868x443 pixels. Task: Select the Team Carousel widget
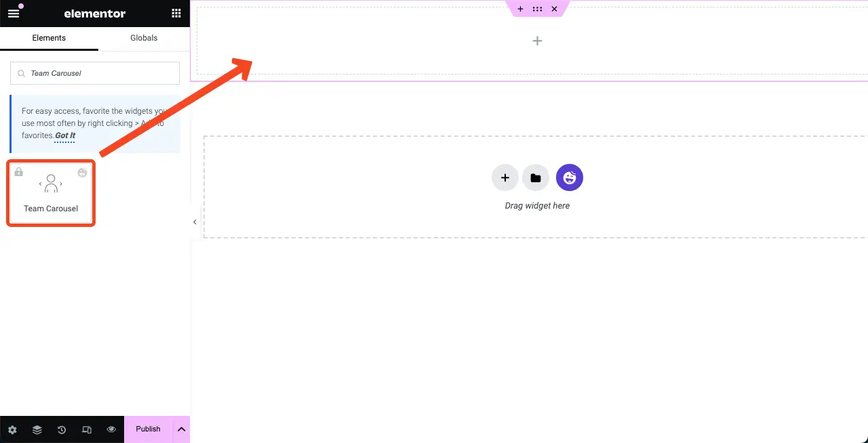coord(51,193)
